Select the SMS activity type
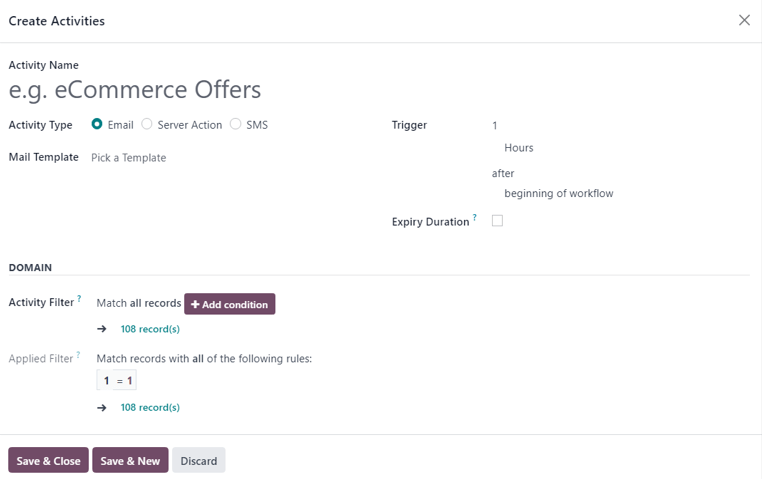This screenshot has height=479, width=762. [x=236, y=125]
